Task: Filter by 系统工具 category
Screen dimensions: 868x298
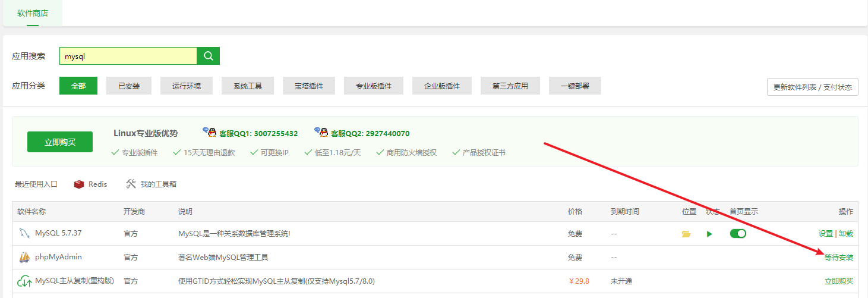Action: (x=248, y=86)
